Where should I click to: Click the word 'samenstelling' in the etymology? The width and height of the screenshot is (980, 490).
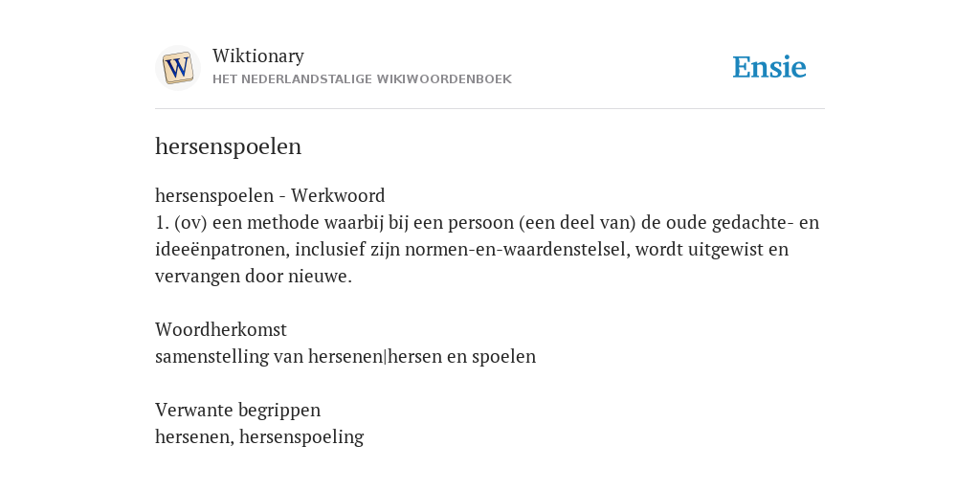(212, 357)
